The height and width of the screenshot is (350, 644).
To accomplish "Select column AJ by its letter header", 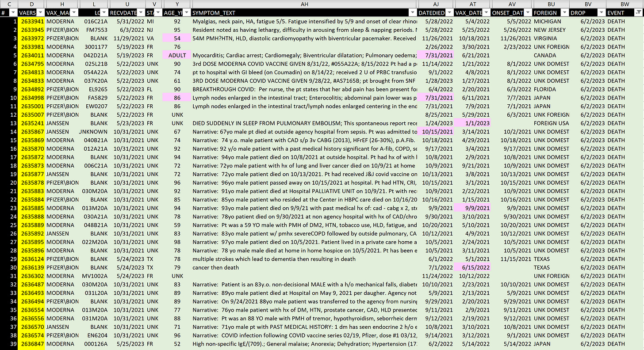I will tap(436, 4).
